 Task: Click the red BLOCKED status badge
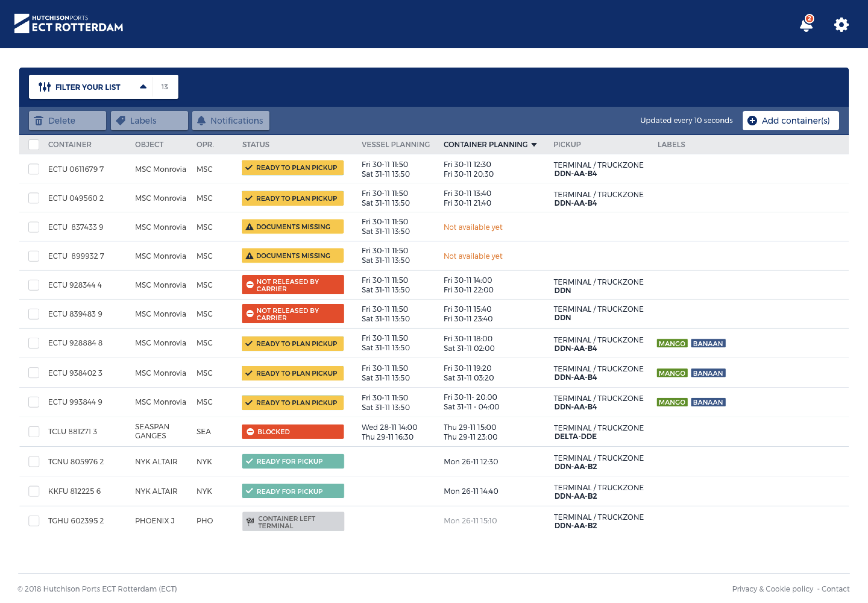(293, 431)
